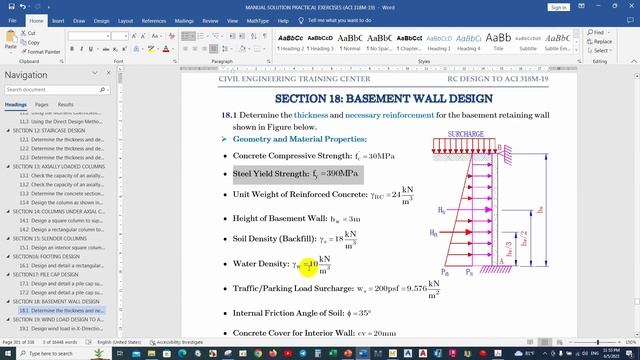Image resolution: width=640 pixels, height=360 pixels.
Task: Switch to Print Layout view in status bar
Action: (544, 342)
